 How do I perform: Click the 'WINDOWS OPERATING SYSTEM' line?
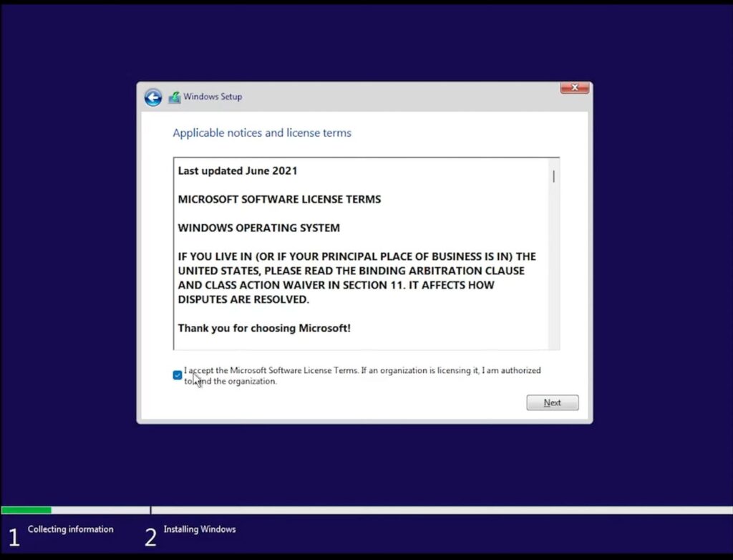click(x=258, y=228)
